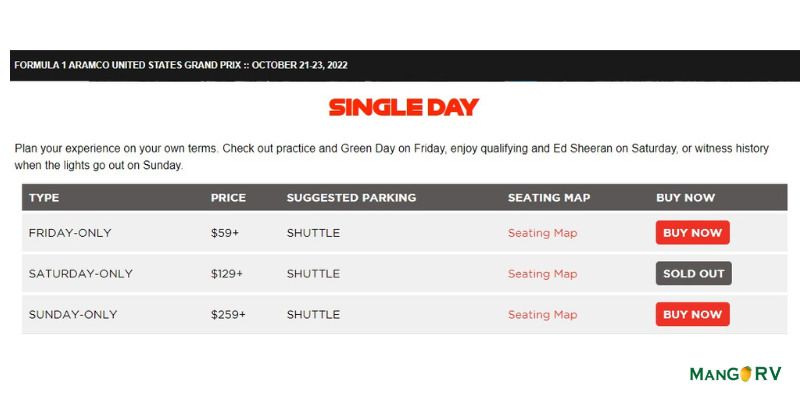Click the Single Day heading
The width and height of the screenshot is (800, 400).
(x=404, y=107)
